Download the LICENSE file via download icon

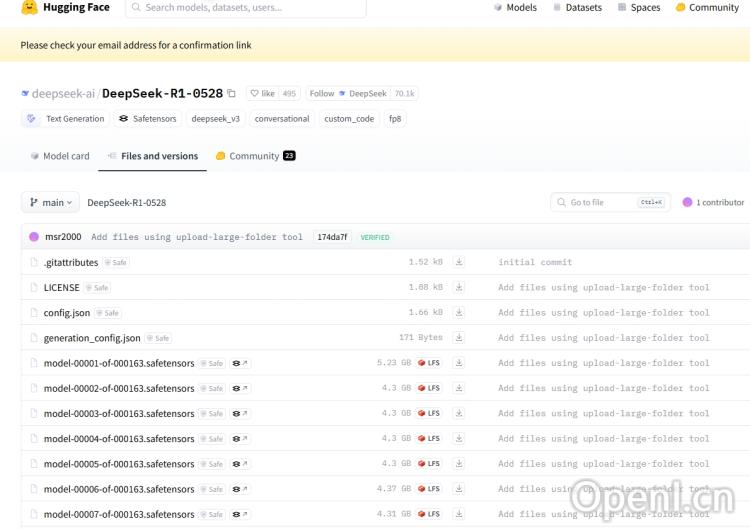point(459,287)
